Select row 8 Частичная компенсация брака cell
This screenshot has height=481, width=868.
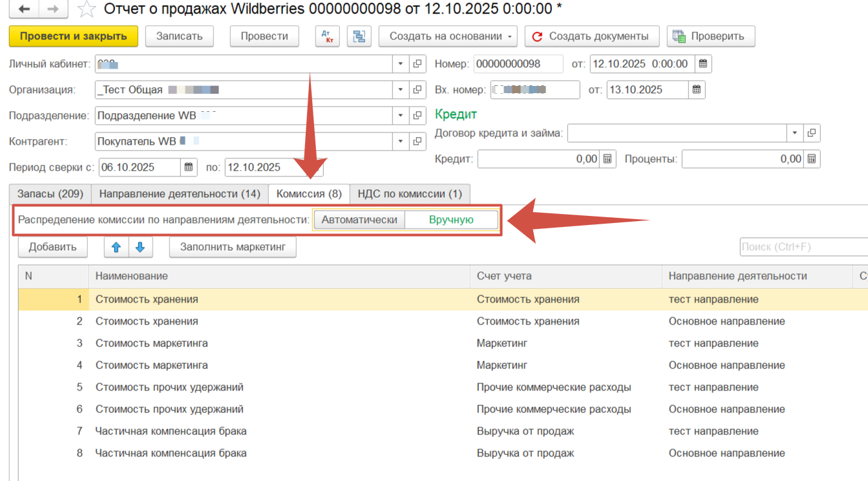[x=279, y=453]
